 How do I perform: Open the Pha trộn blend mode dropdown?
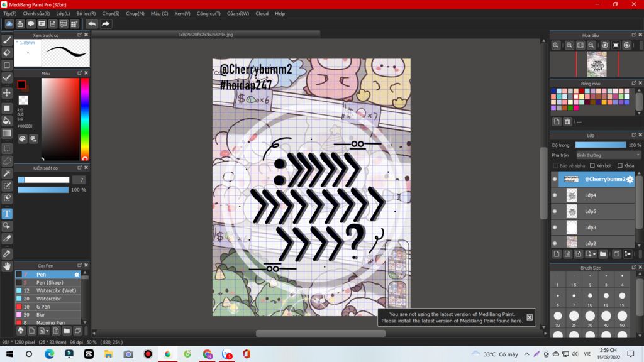[608, 155]
